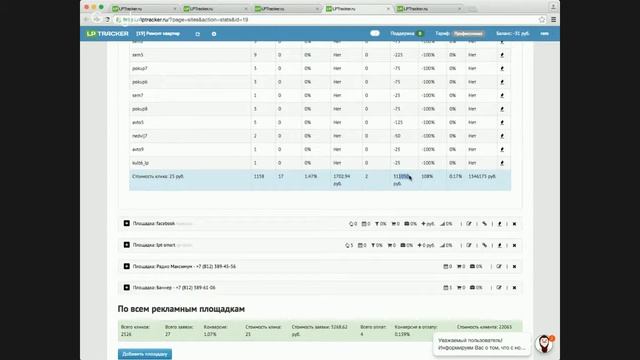Click the edit icon in auto5 row

click(502, 122)
